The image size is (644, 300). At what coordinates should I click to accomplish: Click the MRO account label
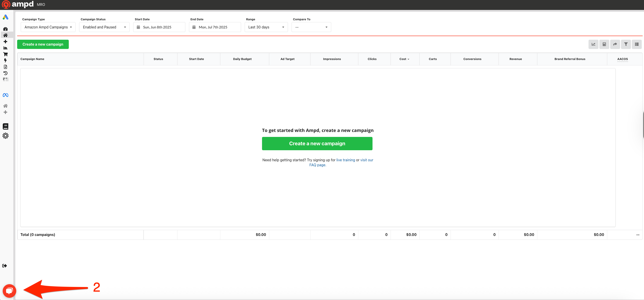41,5
